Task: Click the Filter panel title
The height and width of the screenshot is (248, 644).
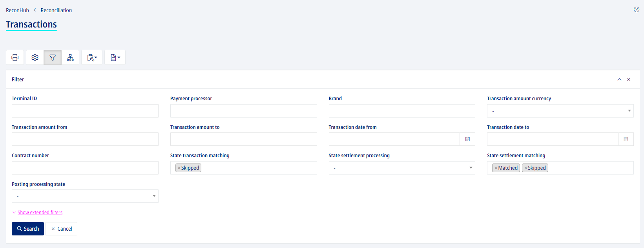Action: (x=18, y=79)
